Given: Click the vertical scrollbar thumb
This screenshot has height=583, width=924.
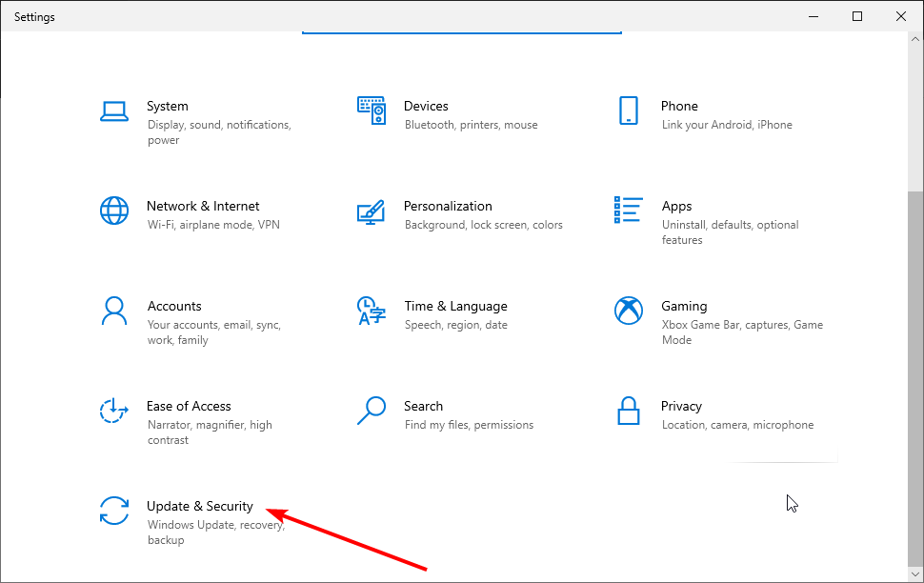Looking at the screenshot, I should (915, 377).
